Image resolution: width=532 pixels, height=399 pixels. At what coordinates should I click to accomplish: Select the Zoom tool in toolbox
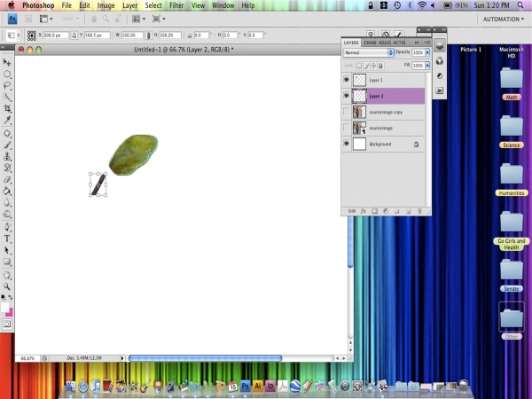7,286
